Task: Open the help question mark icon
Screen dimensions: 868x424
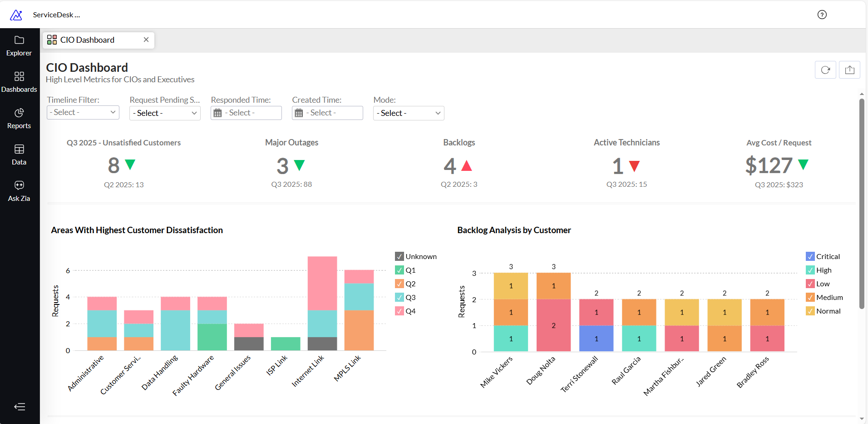Action: [x=822, y=15]
